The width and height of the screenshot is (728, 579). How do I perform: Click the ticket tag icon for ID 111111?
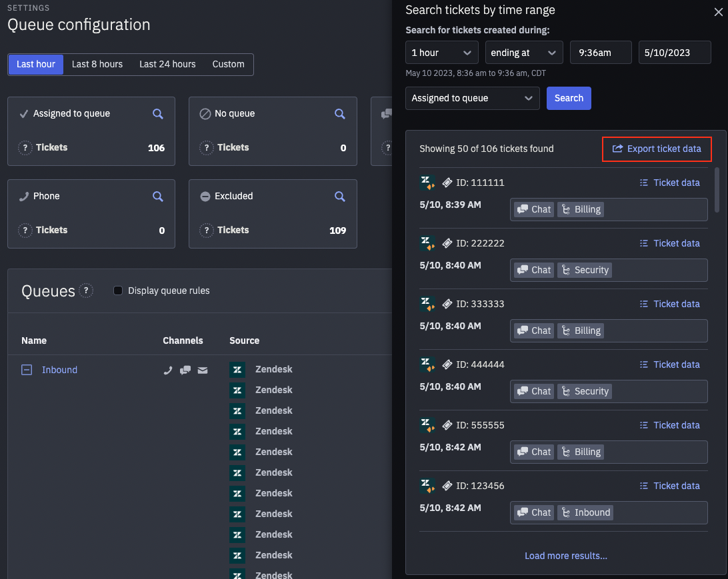(x=447, y=183)
